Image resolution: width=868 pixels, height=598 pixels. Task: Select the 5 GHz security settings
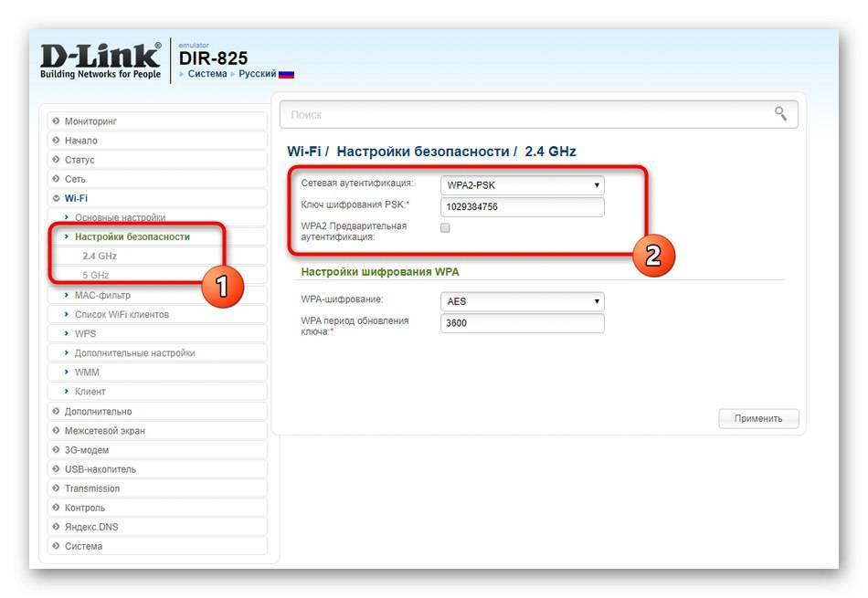coord(96,275)
